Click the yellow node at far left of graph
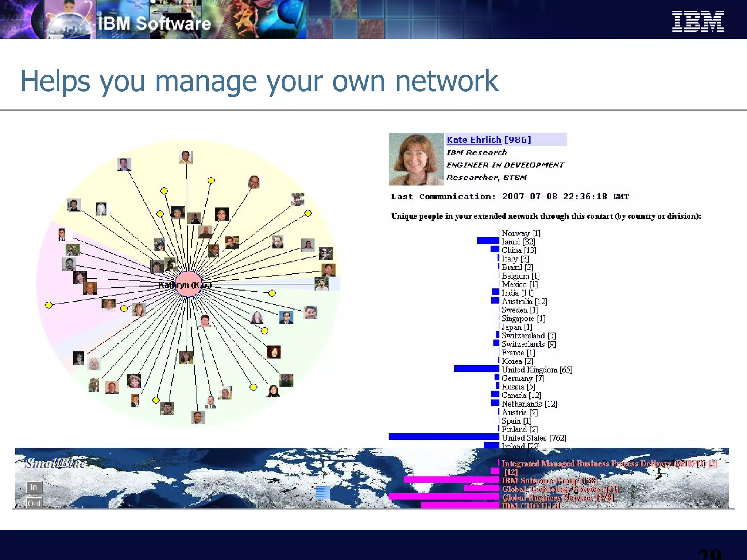 (x=49, y=305)
